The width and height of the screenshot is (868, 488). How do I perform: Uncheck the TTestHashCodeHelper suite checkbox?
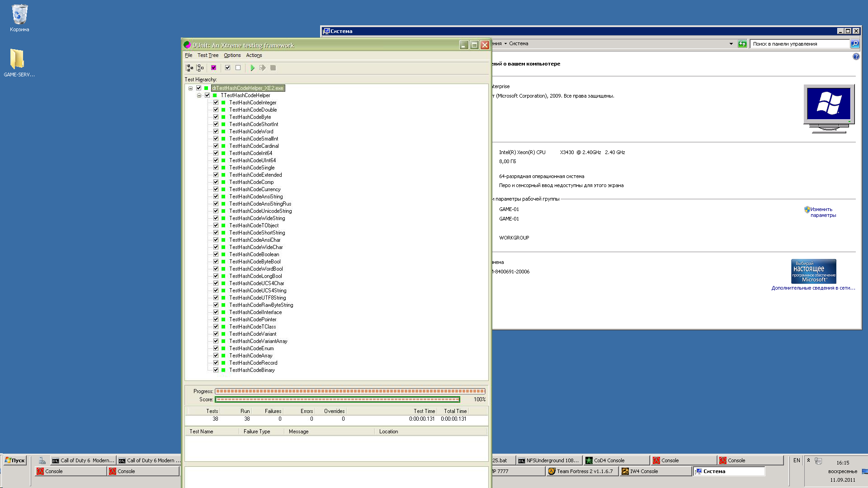pyautogui.click(x=207, y=95)
